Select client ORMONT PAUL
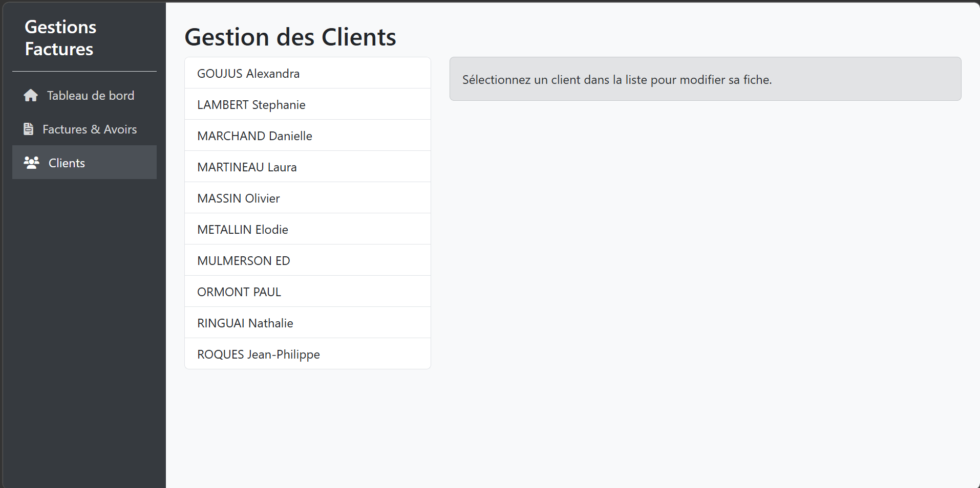This screenshot has width=980, height=488. click(x=239, y=292)
